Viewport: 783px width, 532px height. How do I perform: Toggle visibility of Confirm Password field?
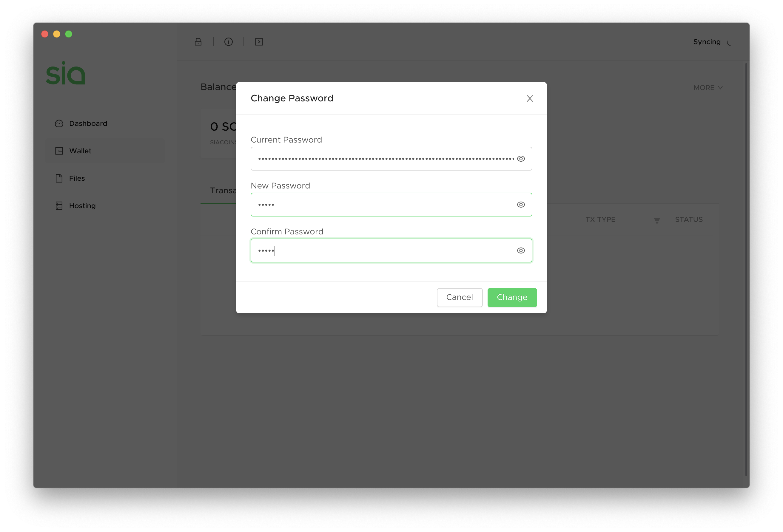[521, 250]
